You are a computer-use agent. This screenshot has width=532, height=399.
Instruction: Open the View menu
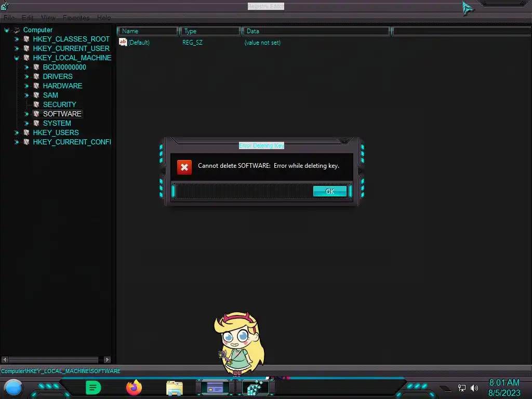48,18
